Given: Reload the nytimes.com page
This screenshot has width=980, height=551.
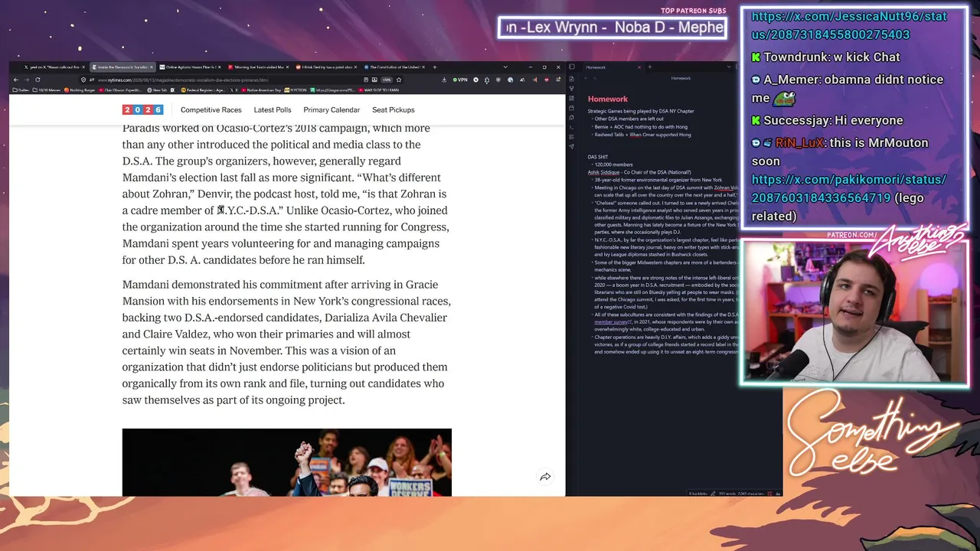Looking at the screenshot, I should [x=38, y=80].
